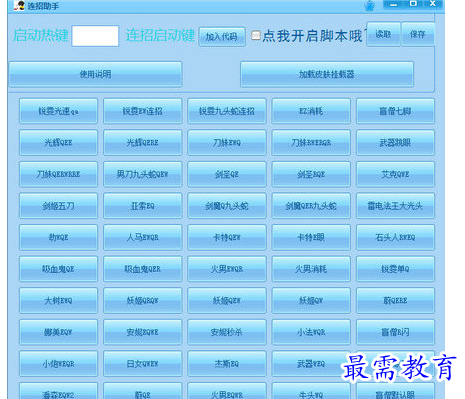The height and width of the screenshot is (399, 465).
Task: Click the 劫WQE button
Action: point(58,237)
